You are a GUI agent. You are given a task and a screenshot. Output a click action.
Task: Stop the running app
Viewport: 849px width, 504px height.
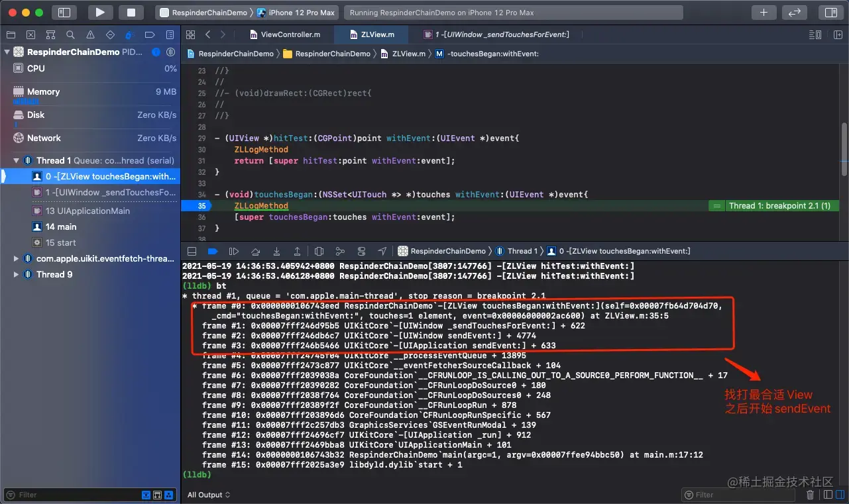click(x=131, y=13)
